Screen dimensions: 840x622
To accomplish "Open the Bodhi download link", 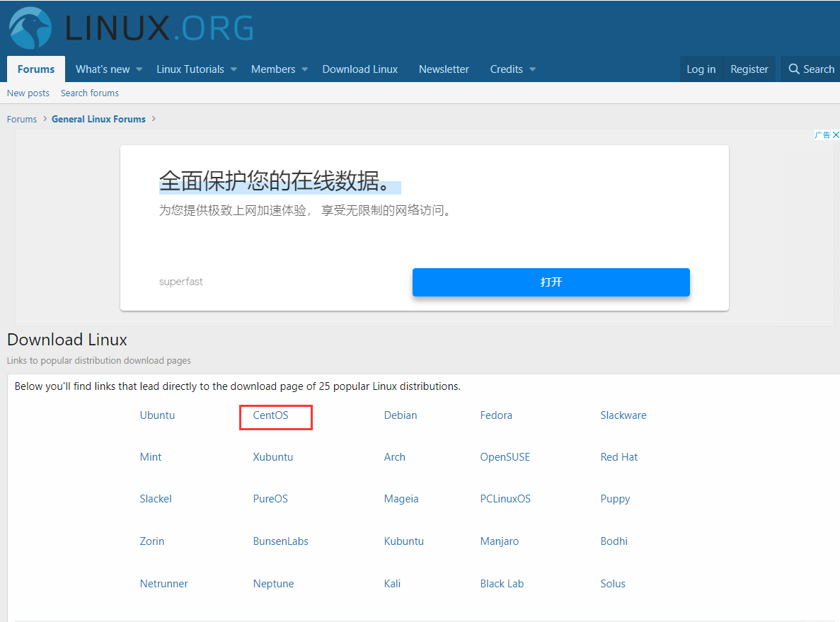I will pyautogui.click(x=614, y=541).
